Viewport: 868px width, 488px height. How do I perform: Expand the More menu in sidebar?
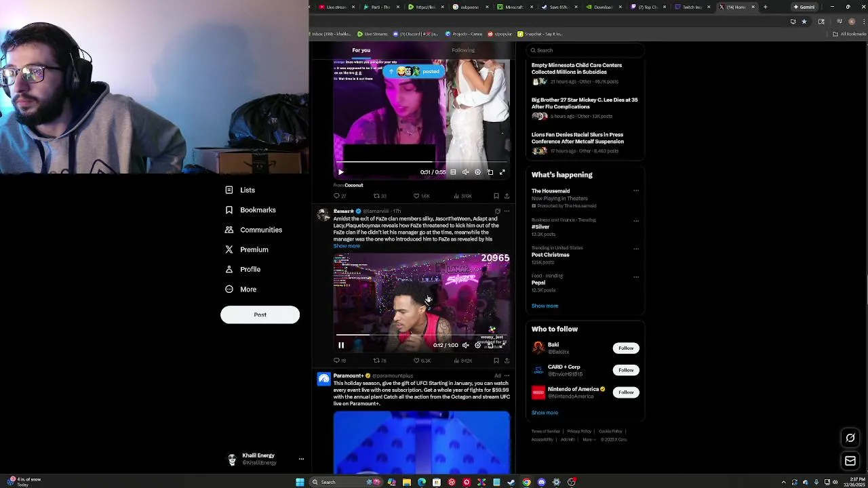(x=241, y=289)
